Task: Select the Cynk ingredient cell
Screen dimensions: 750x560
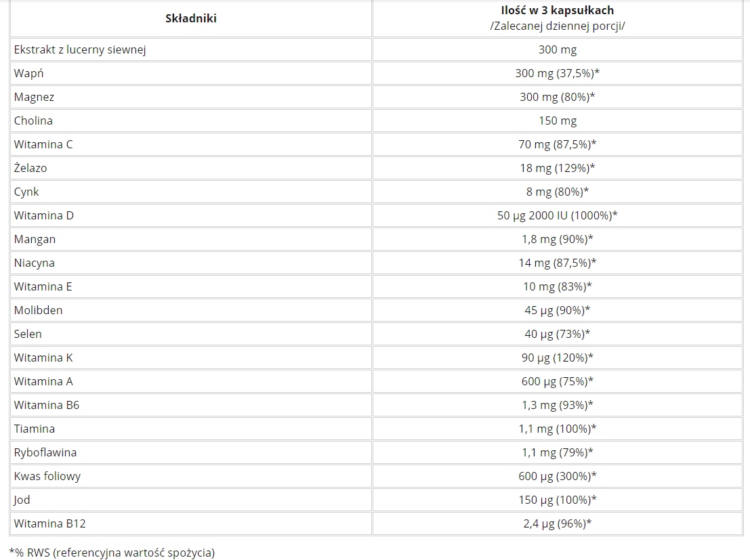Action: tap(26, 192)
